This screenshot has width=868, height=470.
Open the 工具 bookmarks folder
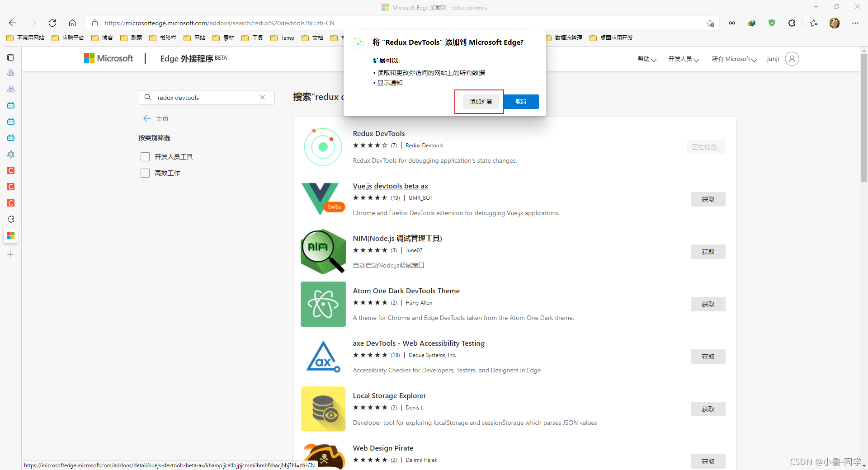click(x=252, y=38)
